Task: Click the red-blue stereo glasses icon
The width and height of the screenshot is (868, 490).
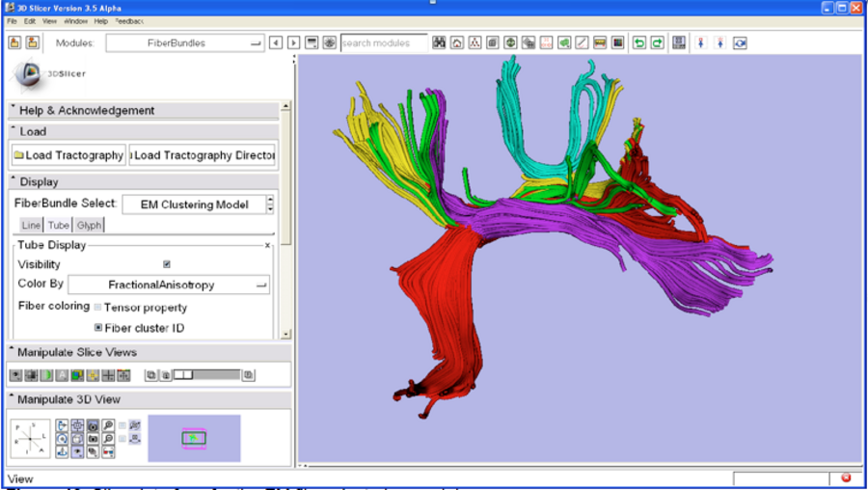Action: pyautogui.click(x=109, y=451)
